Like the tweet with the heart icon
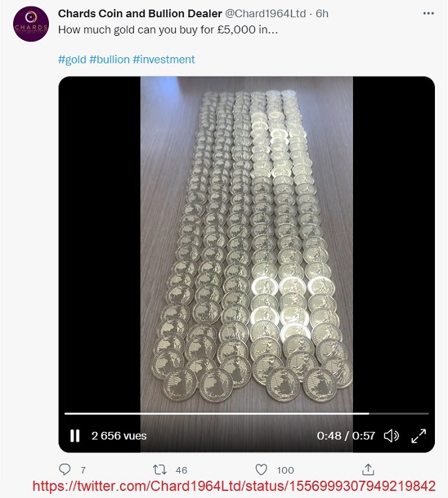The height and width of the screenshot is (498, 448). tap(261, 470)
